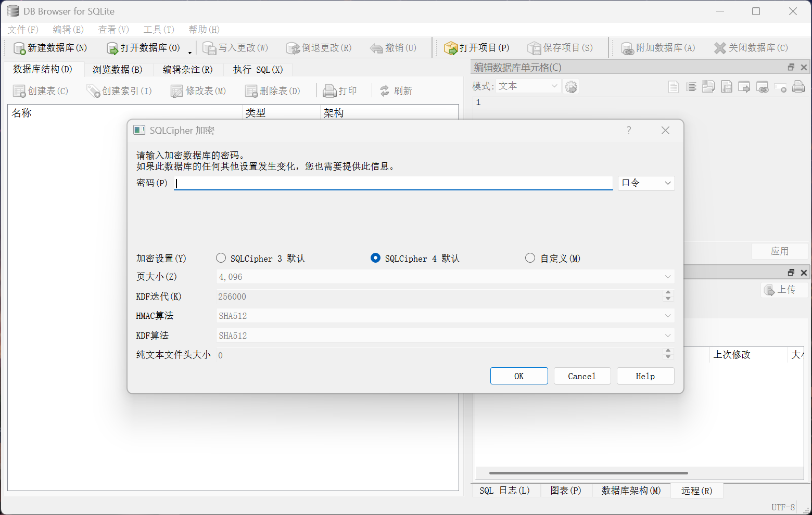Switch to the 浏览数据 (Browse Data) tab
This screenshot has width=812, height=515.
[118, 70]
